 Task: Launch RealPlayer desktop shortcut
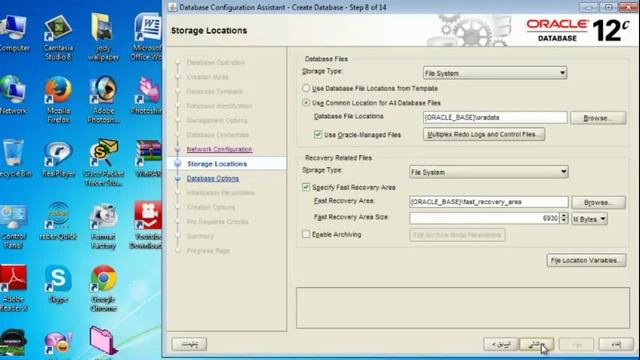(x=58, y=159)
